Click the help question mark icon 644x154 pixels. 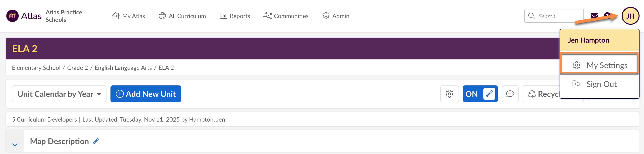coord(607,15)
